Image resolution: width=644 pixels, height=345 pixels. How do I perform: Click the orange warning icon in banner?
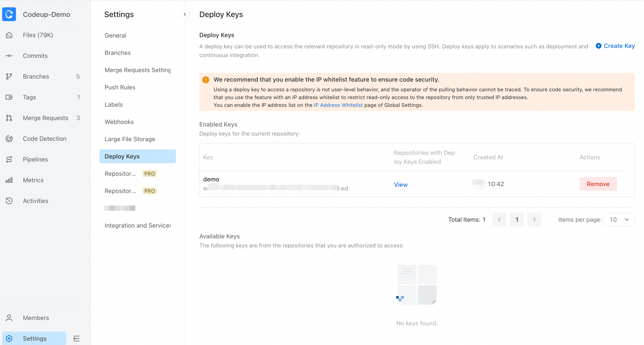coord(206,80)
